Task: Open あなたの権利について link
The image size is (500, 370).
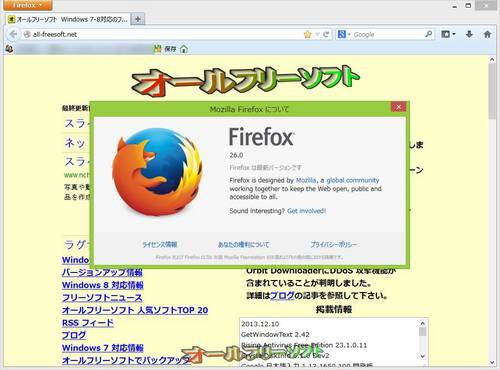Action: coord(244,245)
